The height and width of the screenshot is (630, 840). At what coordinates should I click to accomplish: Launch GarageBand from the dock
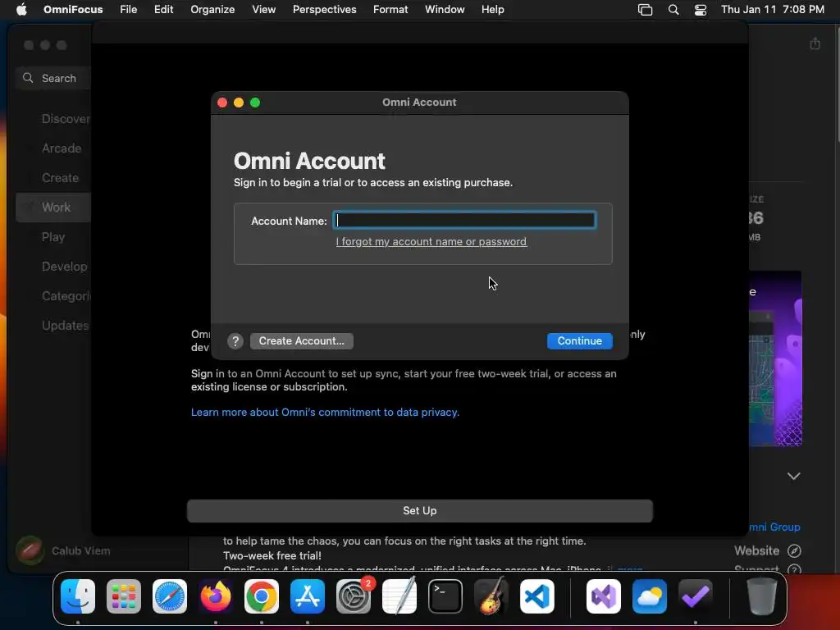(x=491, y=596)
